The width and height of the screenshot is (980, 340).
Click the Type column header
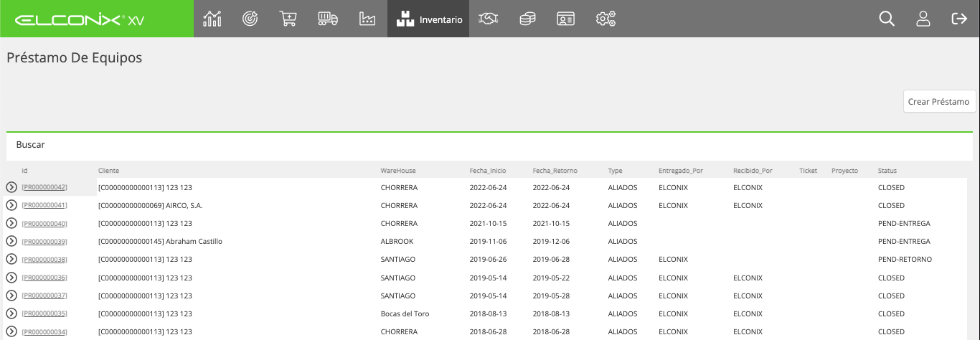click(615, 171)
